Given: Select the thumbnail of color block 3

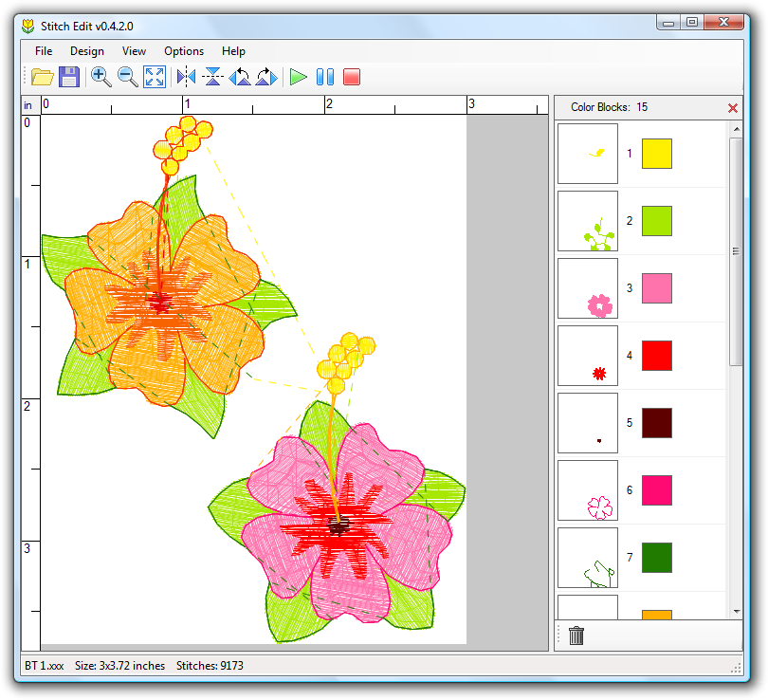Looking at the screenshot, I should click(588, 288).
